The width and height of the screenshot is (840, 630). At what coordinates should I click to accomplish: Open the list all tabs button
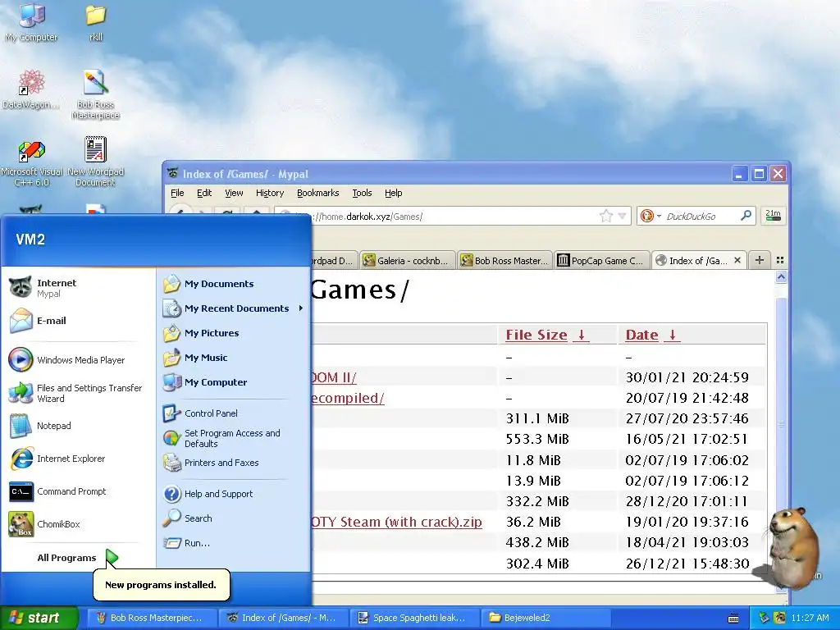[x=780, y=260]
